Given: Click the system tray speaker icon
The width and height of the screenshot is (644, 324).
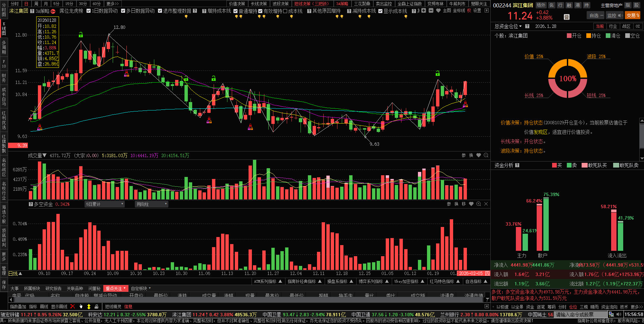Looking at the screenshot, I should click(x=619, y=315).
